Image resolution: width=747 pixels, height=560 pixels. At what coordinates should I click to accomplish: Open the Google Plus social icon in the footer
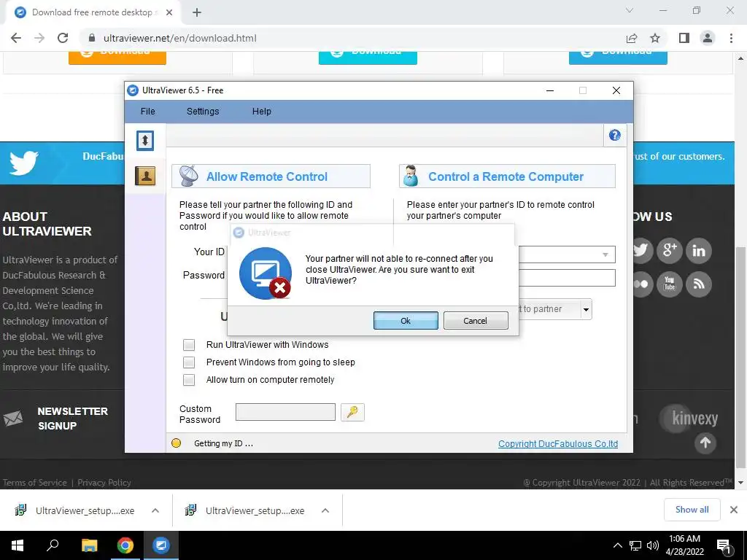coord(670,251)
